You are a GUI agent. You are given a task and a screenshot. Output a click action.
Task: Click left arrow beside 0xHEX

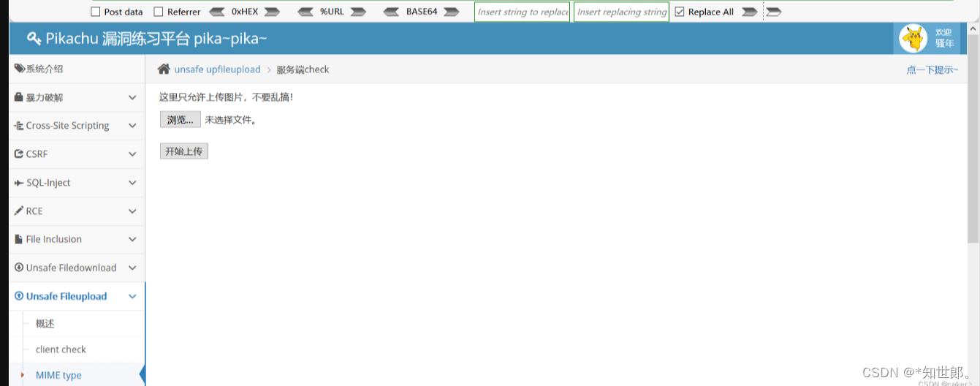coord(217,12)
